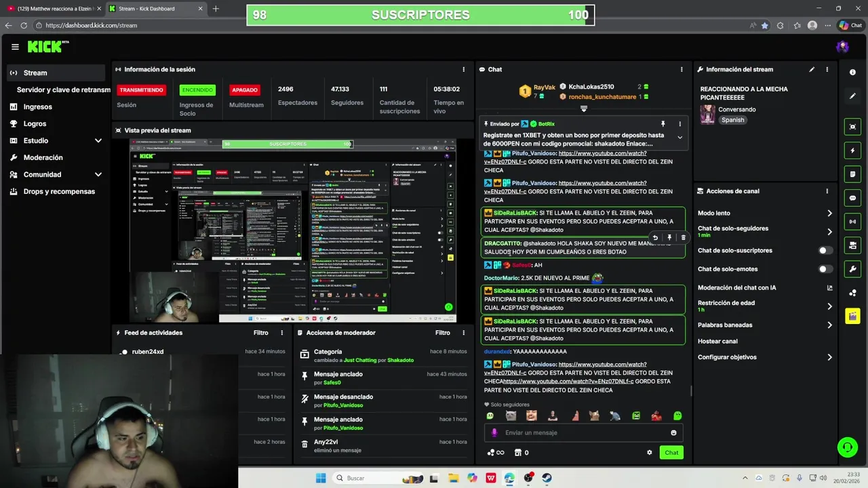The image size is (868, 488).
Task: Expand the chat leaderboard chevron under RayVak
Action: (x=584, y=108)
